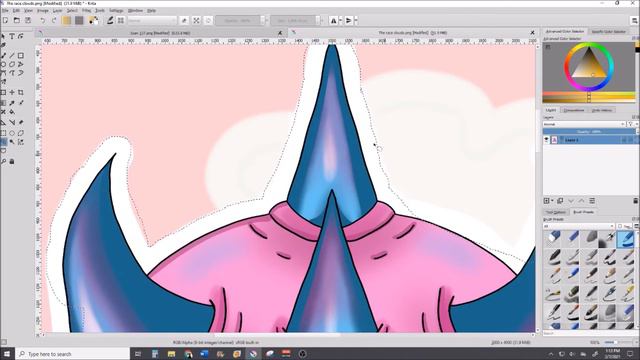Move the layer up
The width and height of the screenshot is (640, 360).
pos(581,201)
